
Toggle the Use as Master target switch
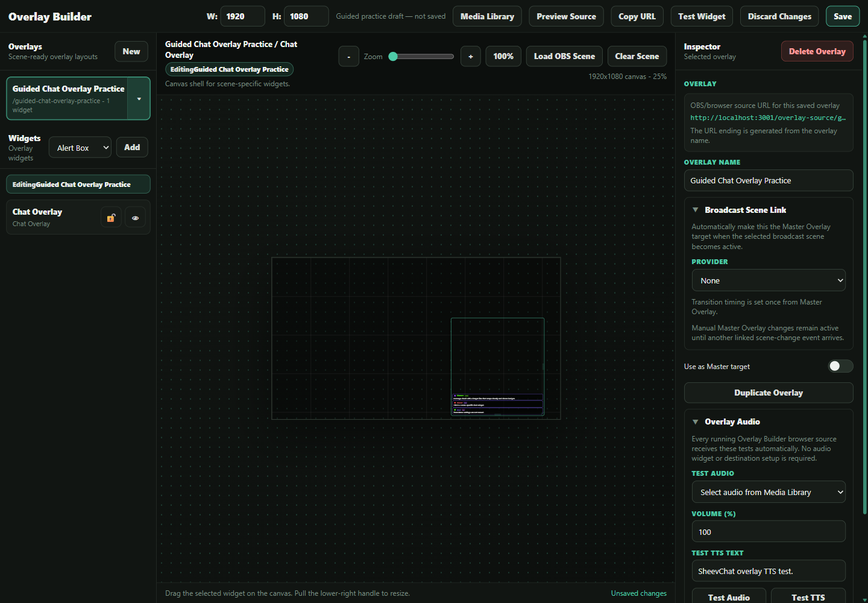(840, 366)
